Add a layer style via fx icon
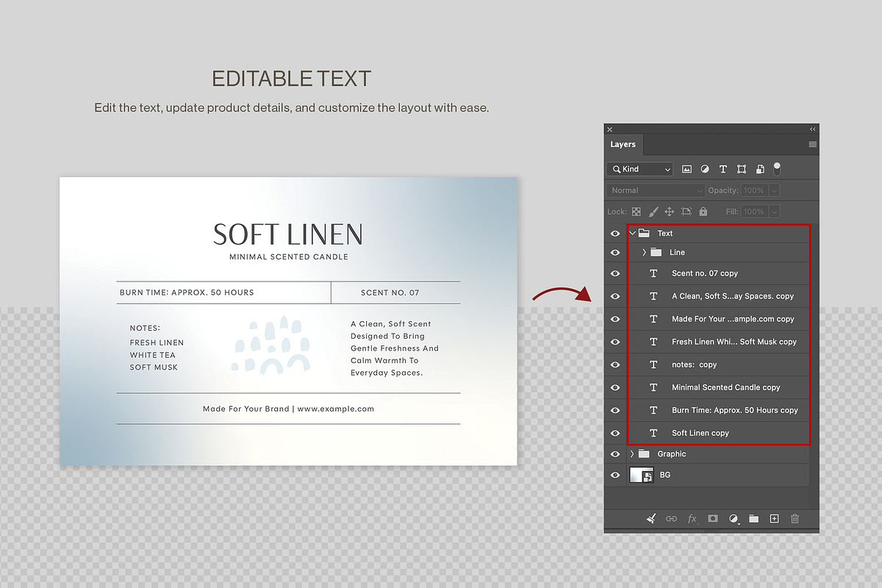The width and height of the screenshot is (882, 588). [692, 518]
